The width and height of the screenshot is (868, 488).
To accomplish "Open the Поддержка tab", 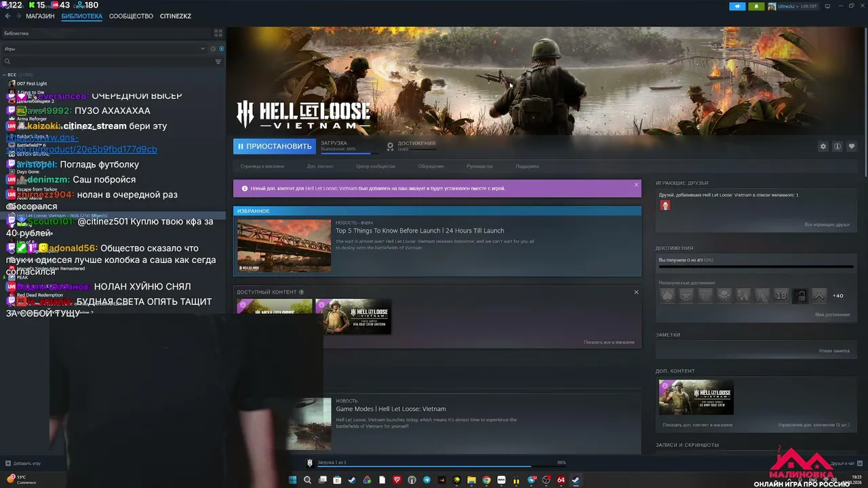I will [x=528, y=166].
